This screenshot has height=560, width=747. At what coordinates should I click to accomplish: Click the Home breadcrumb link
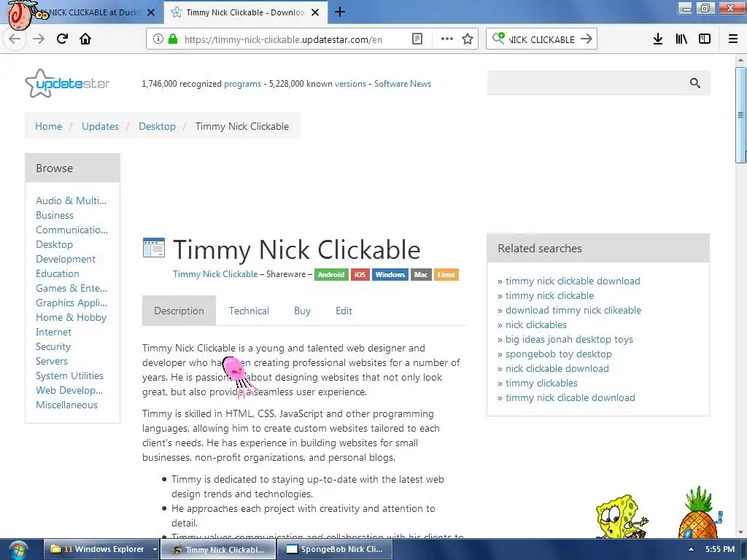pyautogui.click(x=49, y=126)
